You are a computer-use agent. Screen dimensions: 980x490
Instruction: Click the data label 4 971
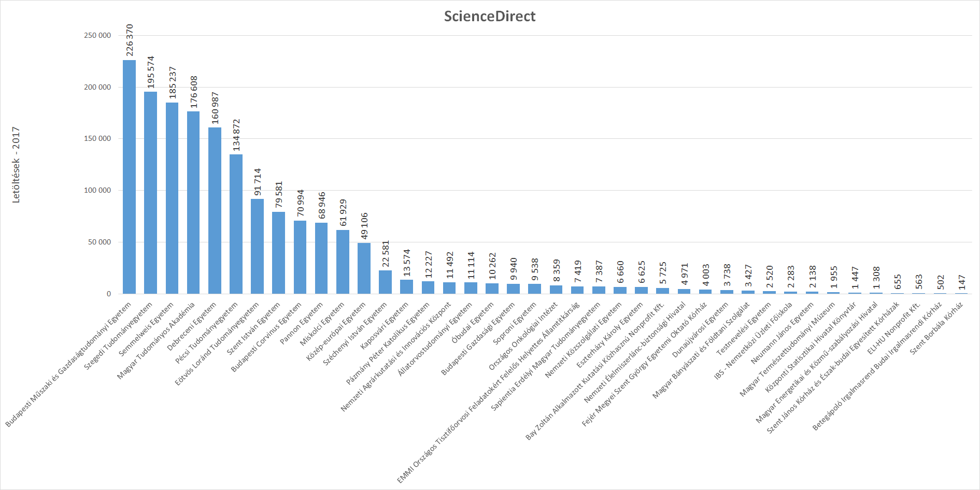(x=684, y=275)
